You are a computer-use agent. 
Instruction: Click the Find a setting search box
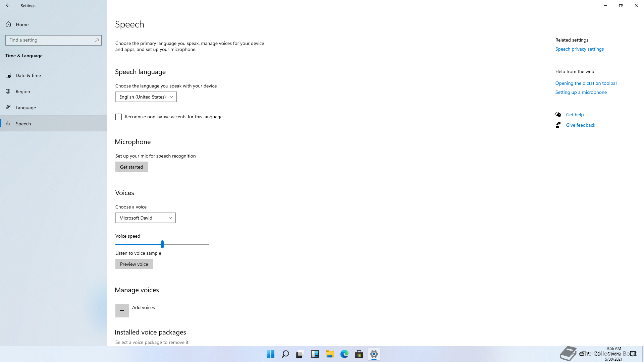tap(50, 40)
